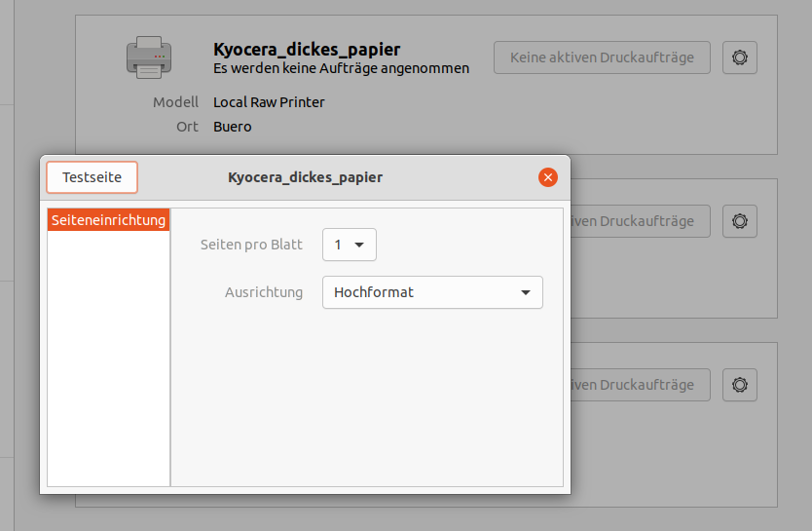812x531 pixels.
Task: Open gear settings of second printer card
Action: click(740, 221)
